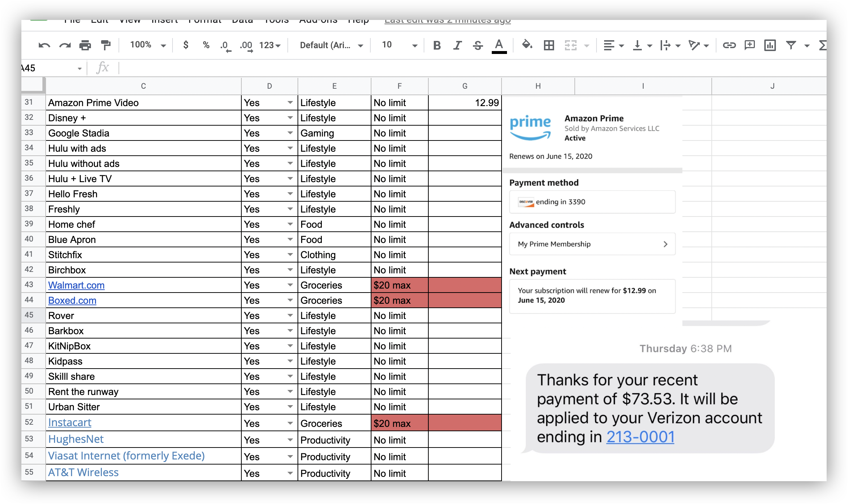
Task: Open My Prime Membership controls
Action: pyautogui.click(x=592, y=244)
